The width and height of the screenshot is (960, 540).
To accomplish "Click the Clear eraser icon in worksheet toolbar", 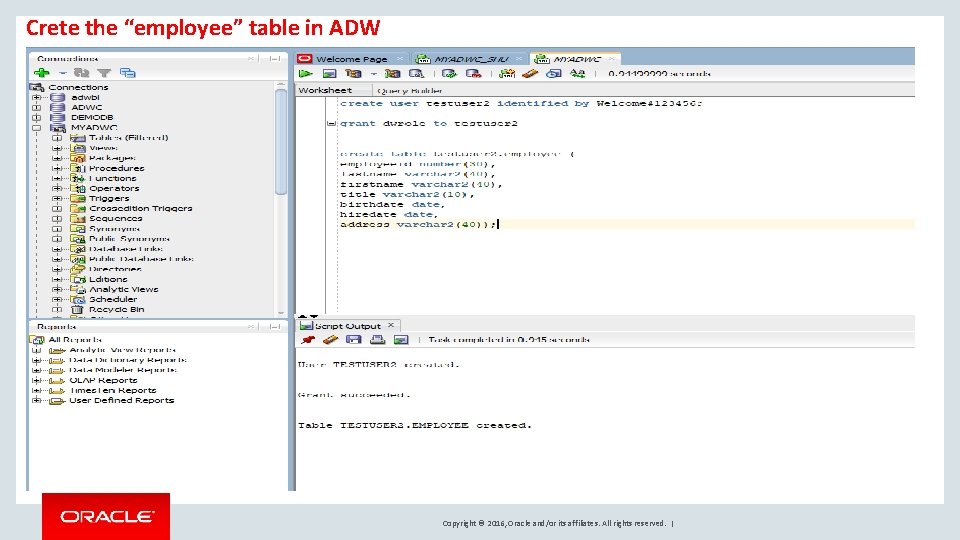I will 530,73.
